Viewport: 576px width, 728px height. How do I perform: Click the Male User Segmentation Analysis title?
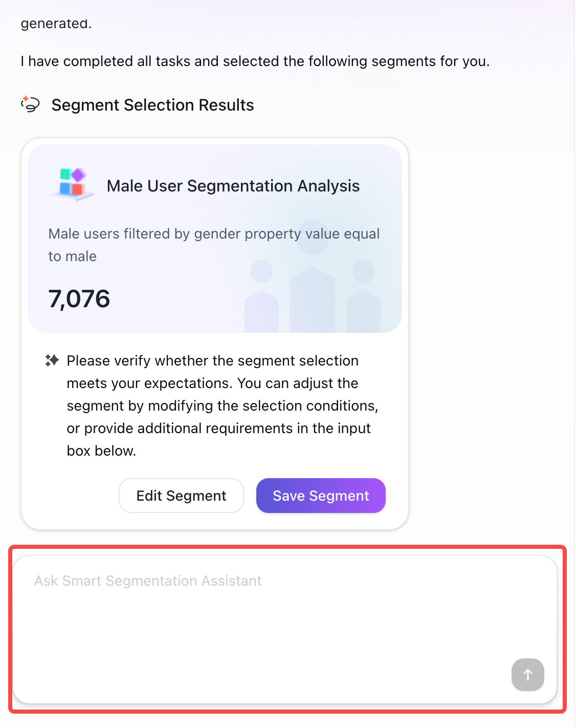tap(233, 186)
